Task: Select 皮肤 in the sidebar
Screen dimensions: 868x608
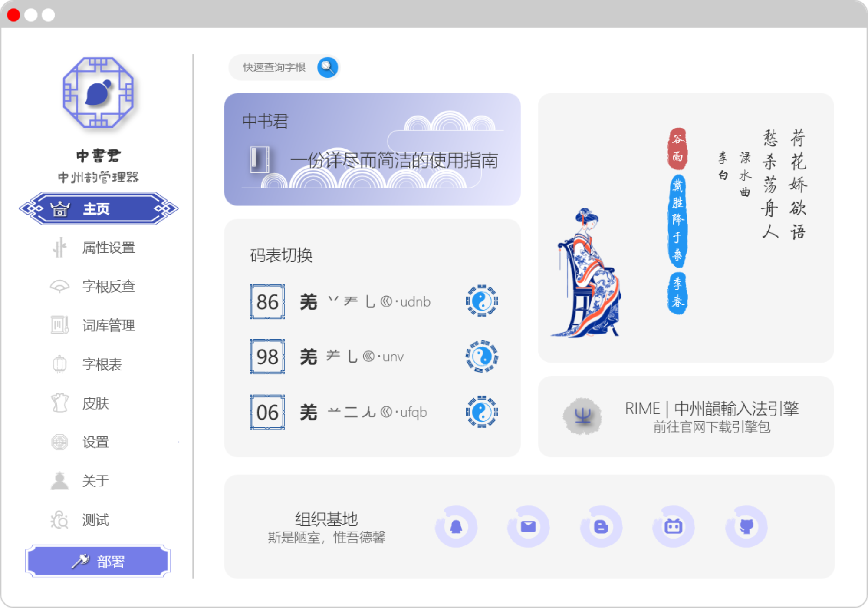Action: point(95,403)
